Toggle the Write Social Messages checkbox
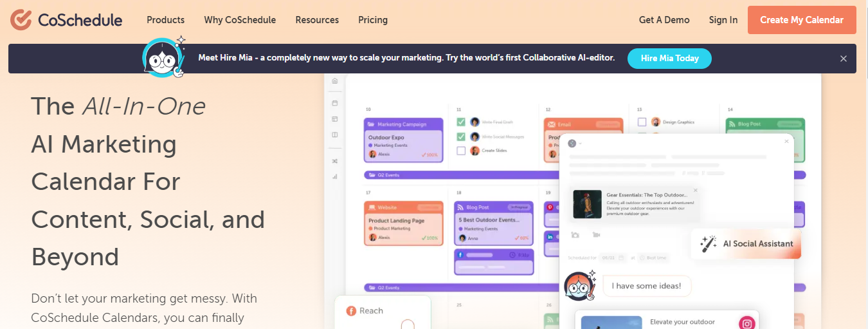This screenshot has width=868, height=329. 461,136
